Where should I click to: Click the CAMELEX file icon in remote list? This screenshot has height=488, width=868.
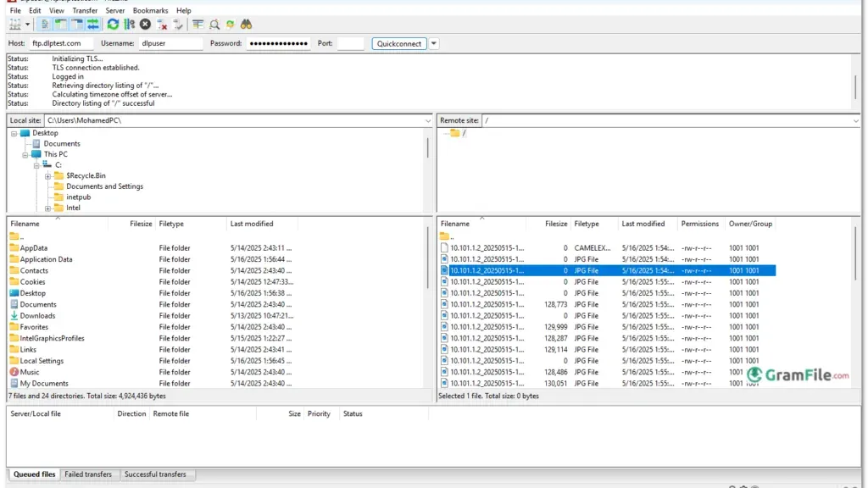point(444,248)
